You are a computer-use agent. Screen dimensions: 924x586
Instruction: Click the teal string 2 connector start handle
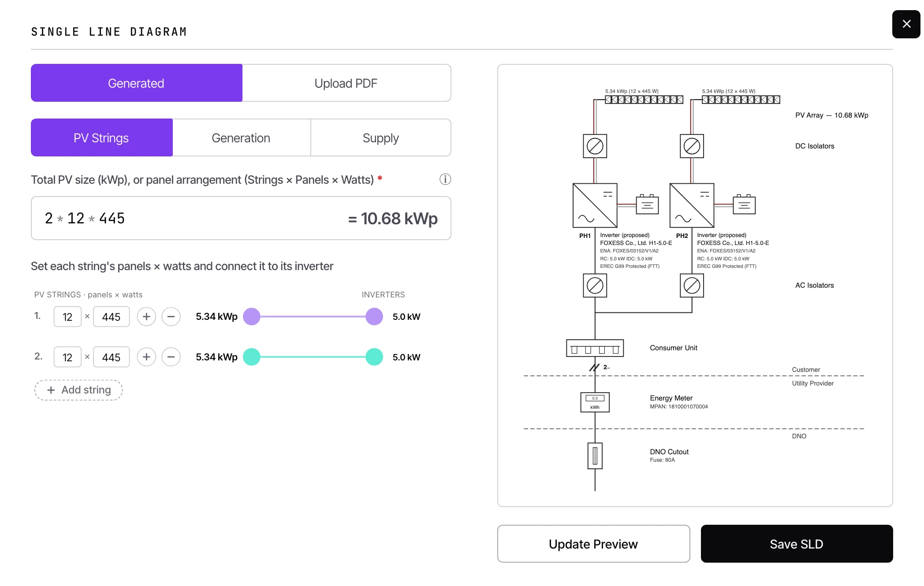252,357
